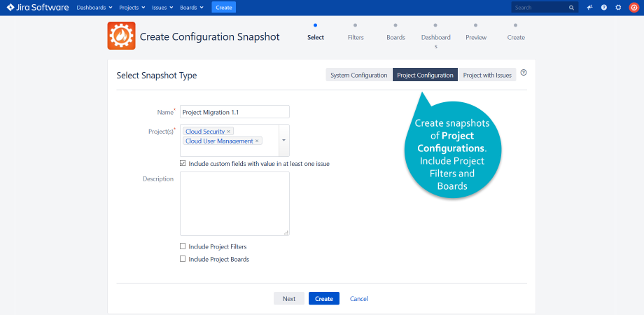Click inside the Description text area
Viewport: 644px width, 315px height.
[x=234, y=204]
